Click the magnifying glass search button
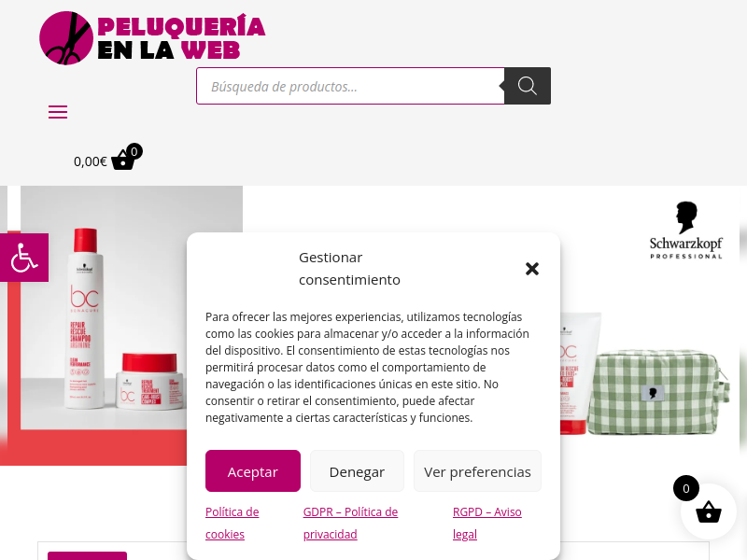This screenshot has width=747, height=560. click(528, 86)
